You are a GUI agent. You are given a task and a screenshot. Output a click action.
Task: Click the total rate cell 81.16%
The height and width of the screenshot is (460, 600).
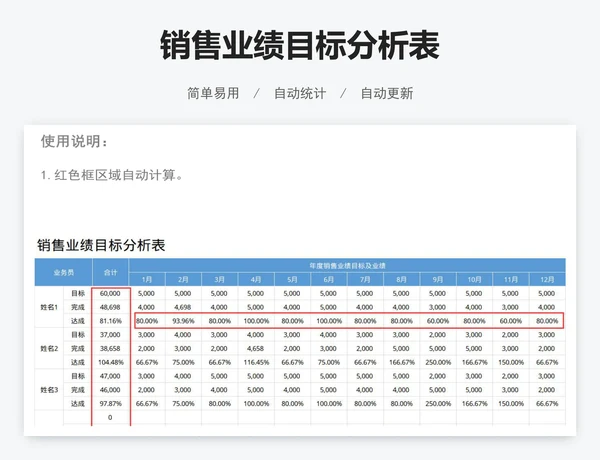110,321
